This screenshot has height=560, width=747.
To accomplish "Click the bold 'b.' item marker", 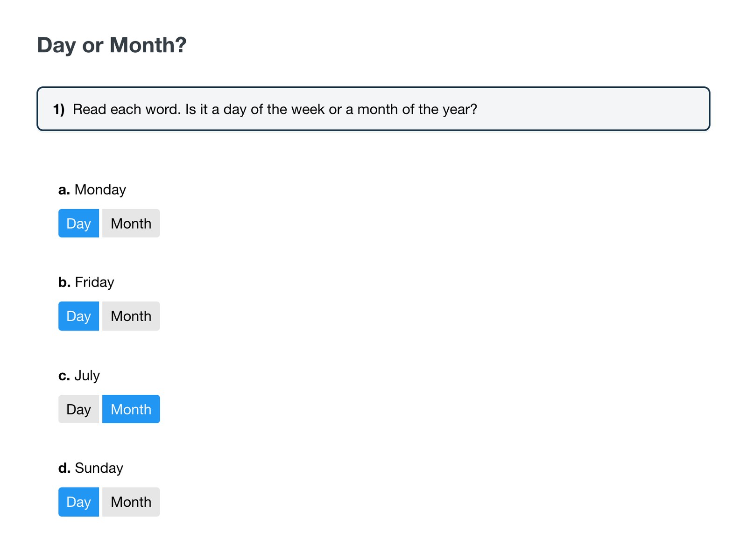I will pos(64,282).
